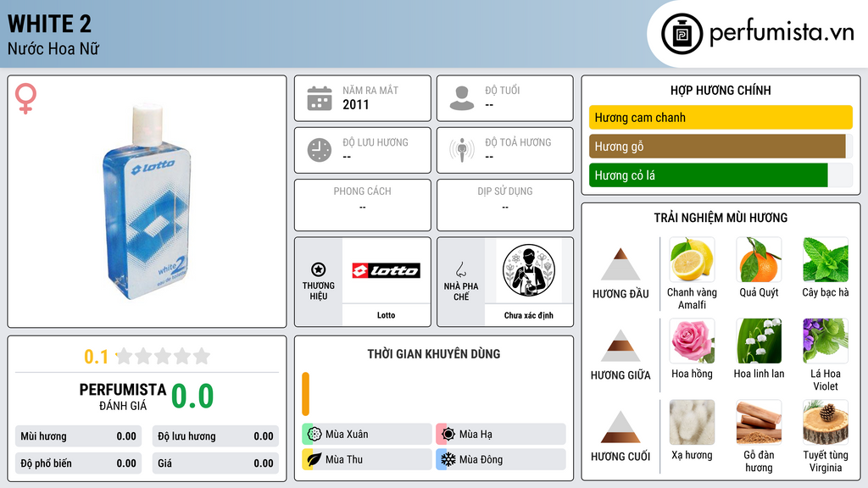Screen dimensions: 868x488
Task: Click the female gender symbol icon
Action: click(x=25, y=98)
